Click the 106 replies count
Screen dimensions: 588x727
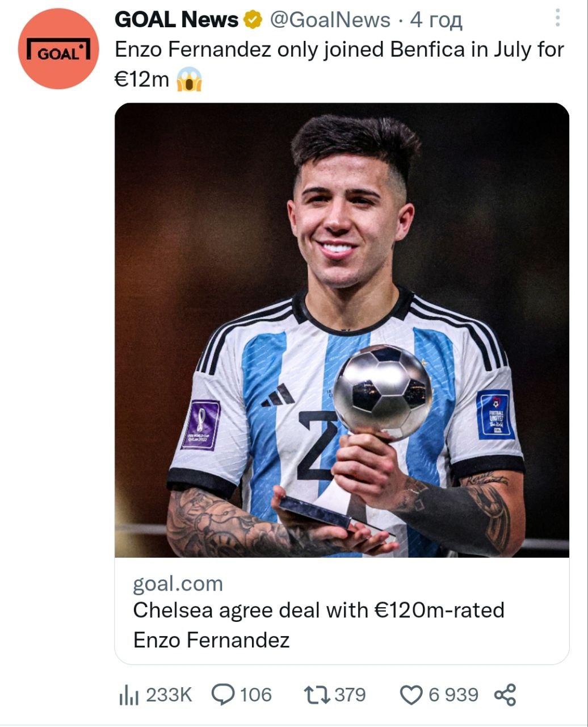click(255, 695)
